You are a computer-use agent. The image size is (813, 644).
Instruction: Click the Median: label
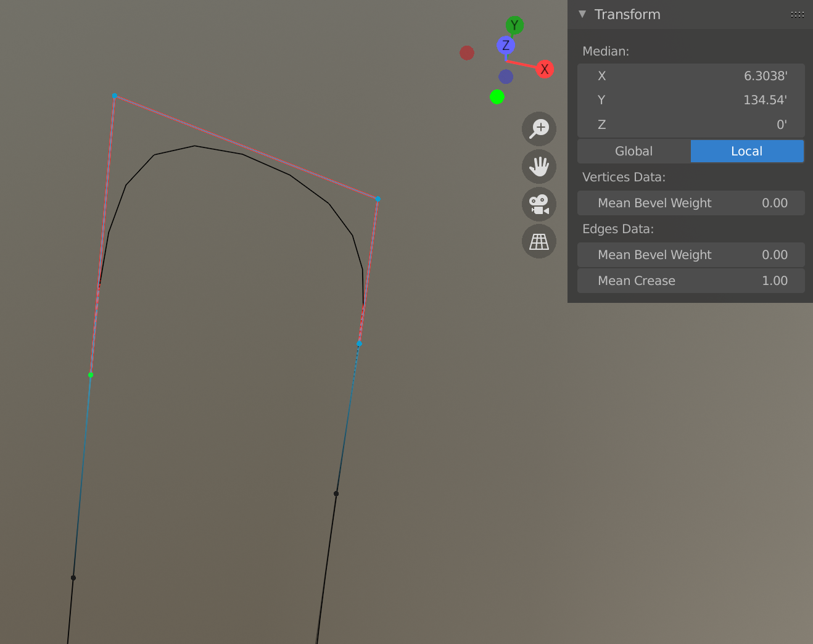(606, 51)
